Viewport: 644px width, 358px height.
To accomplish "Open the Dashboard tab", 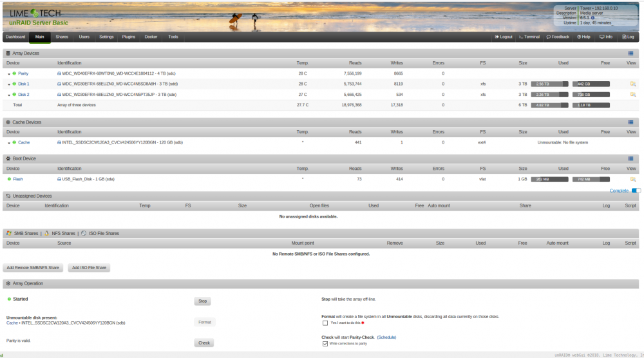I will coord(15,37).
